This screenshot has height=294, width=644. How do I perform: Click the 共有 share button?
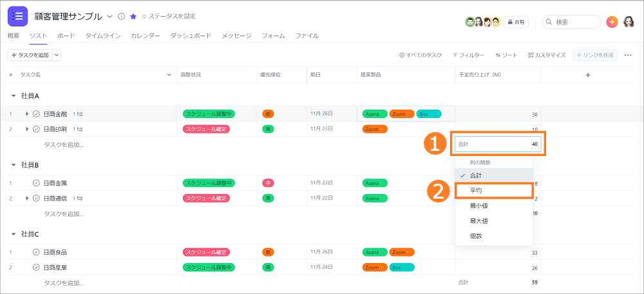[516, 22]
